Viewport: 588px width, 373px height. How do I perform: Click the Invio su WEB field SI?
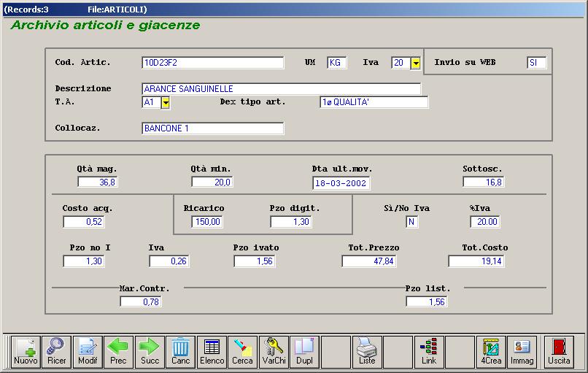click(x=537, y=63)
